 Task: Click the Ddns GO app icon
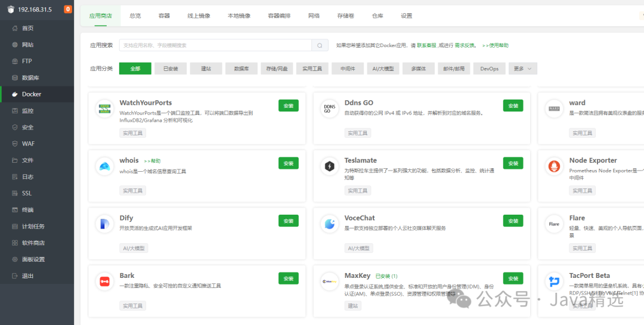pyautogui.click(x=329, y=109)
